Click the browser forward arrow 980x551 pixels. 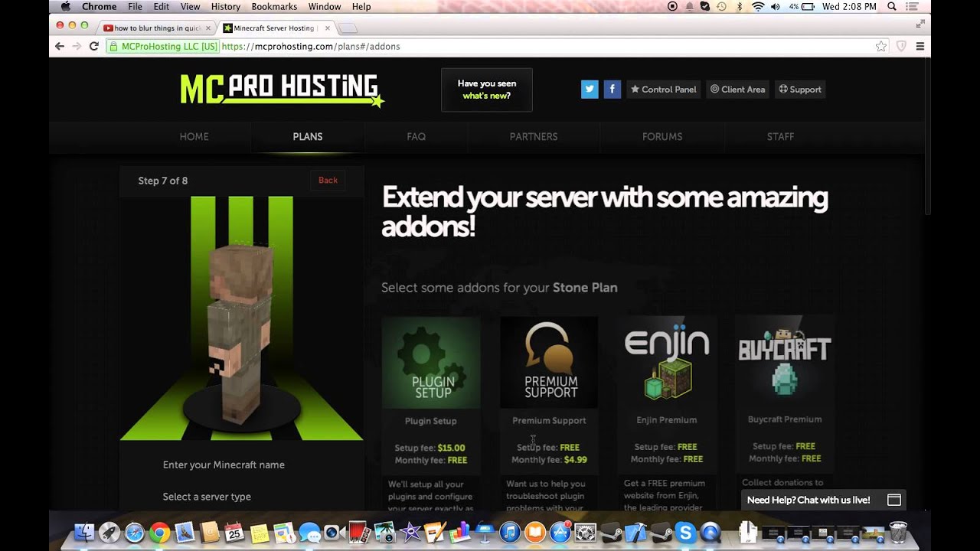(77, 47)
